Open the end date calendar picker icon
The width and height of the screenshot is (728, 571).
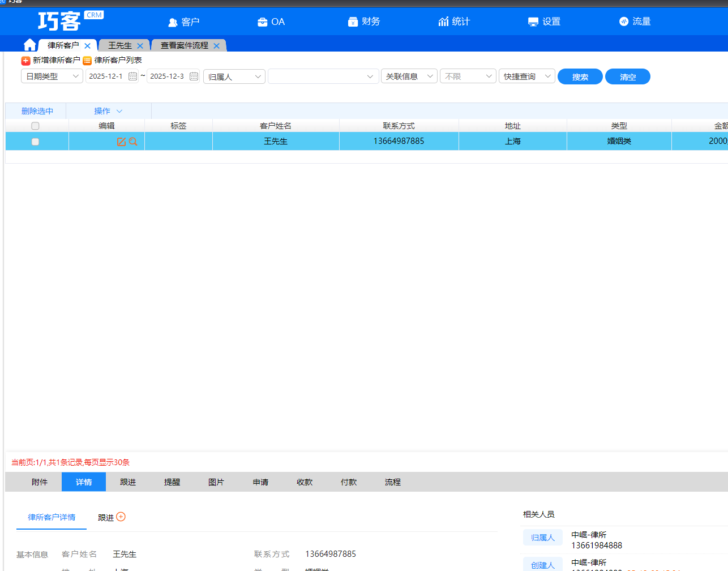point(194,76)
